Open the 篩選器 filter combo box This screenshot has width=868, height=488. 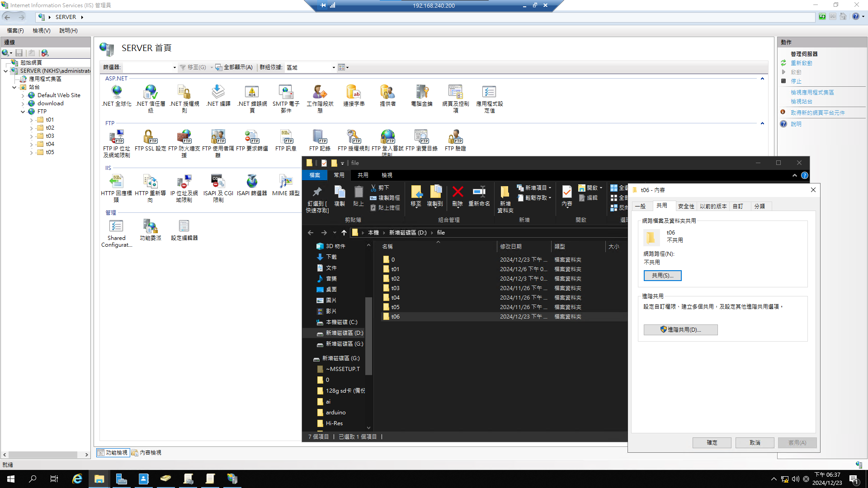pyautogui.click(x=150, y=67)
